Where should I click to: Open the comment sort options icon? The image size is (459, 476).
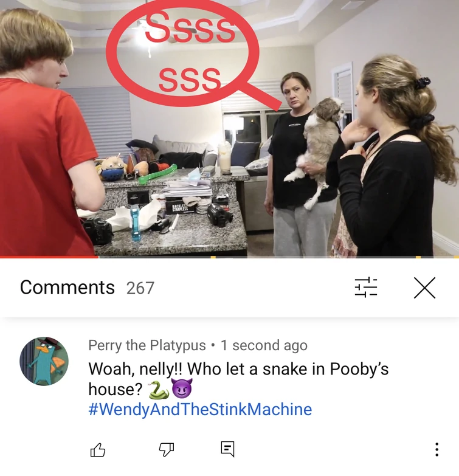pyautogui.click(x=366, y=288)
